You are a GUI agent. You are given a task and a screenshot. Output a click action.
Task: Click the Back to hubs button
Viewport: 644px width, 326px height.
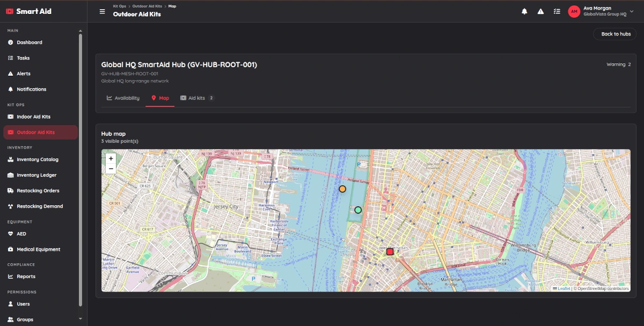[615, 34]
